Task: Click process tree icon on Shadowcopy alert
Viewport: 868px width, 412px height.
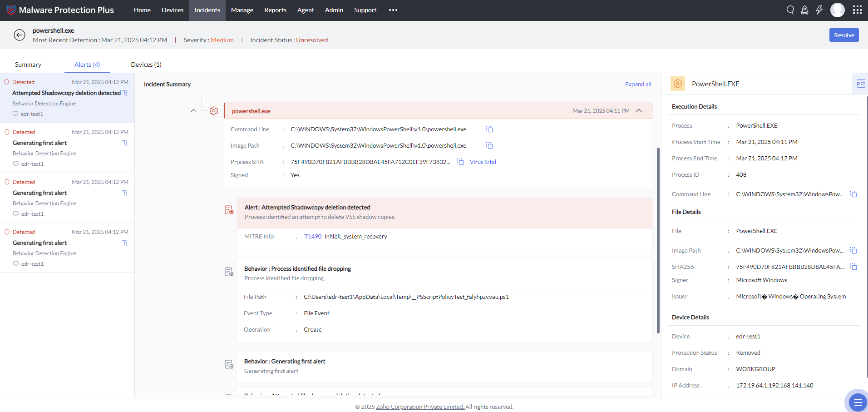Action: (x=125, y=93)
